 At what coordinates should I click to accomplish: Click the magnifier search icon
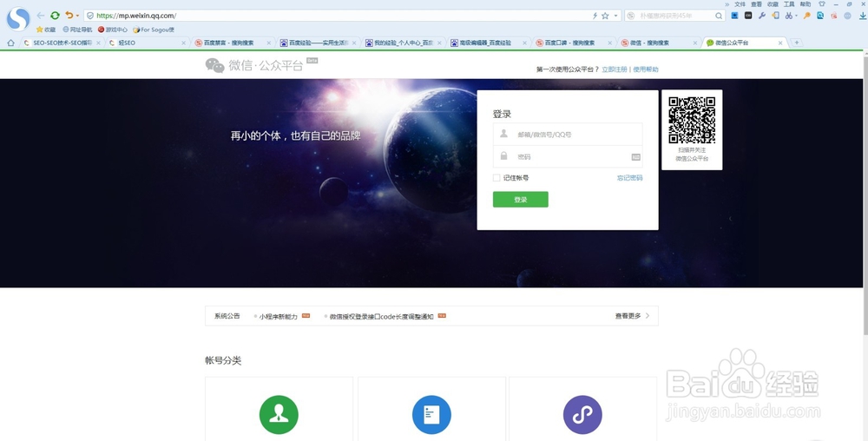[719, 16]
